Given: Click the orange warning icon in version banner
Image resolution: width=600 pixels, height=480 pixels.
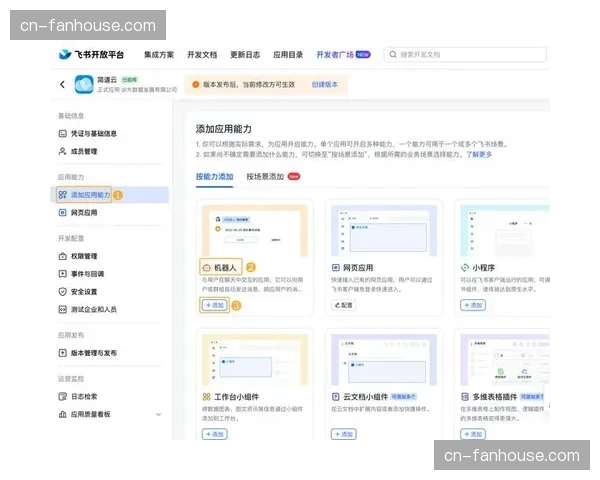Looking at the screenshot, I should 196,85.
